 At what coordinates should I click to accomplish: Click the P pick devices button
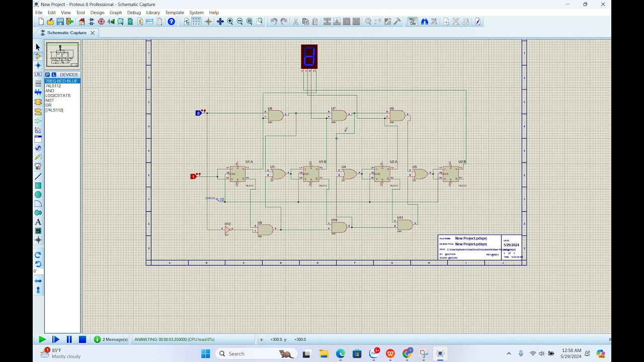pyautogui.click(x=48, y=74)
